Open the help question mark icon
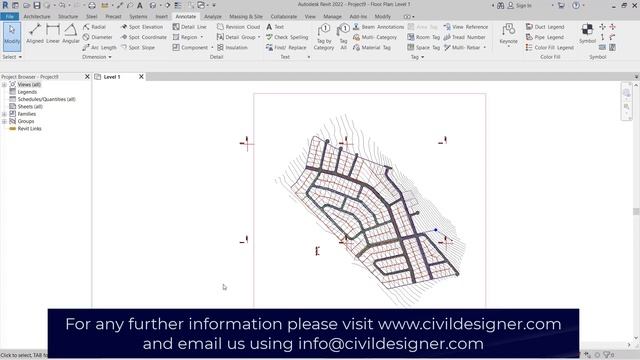 (x=576, y=6)
